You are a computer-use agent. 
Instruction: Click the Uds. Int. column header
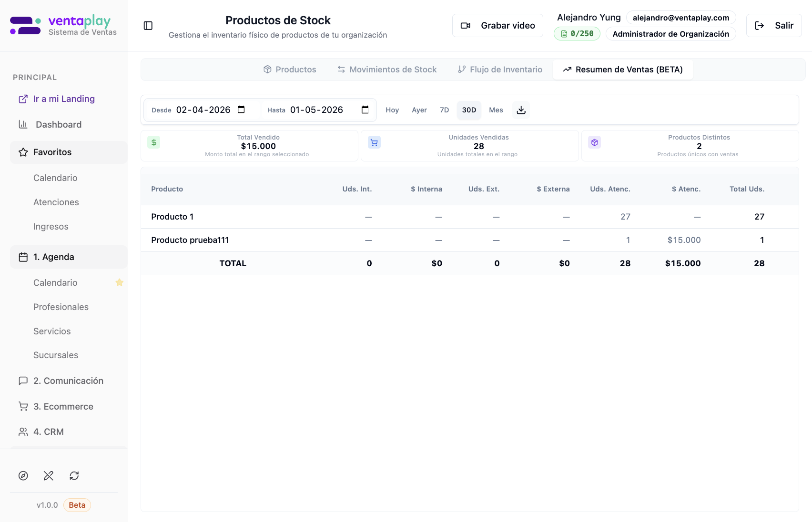[x=357, y=189]
